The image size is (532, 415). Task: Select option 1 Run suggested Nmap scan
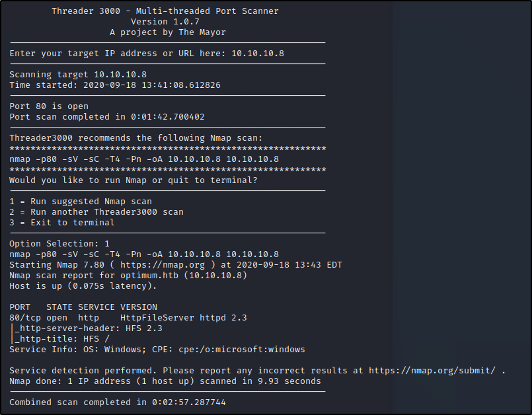[81, 202]
